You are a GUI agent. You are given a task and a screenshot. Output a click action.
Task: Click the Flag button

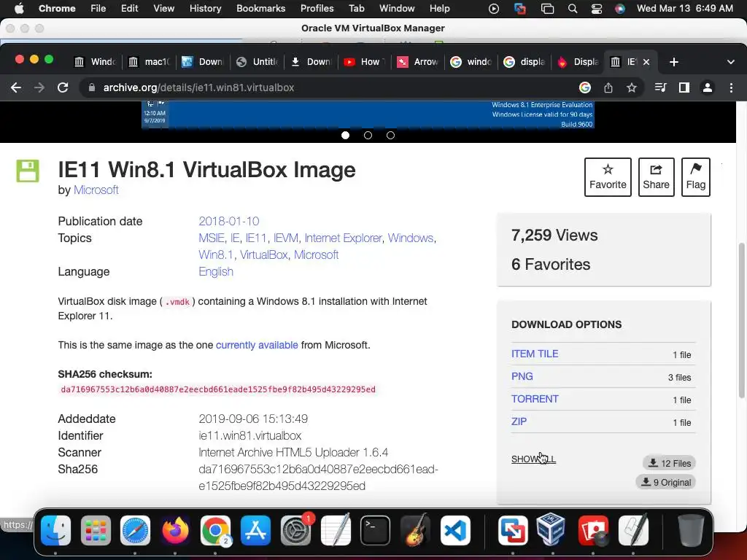pyautogui.click(x=695, y=177)
